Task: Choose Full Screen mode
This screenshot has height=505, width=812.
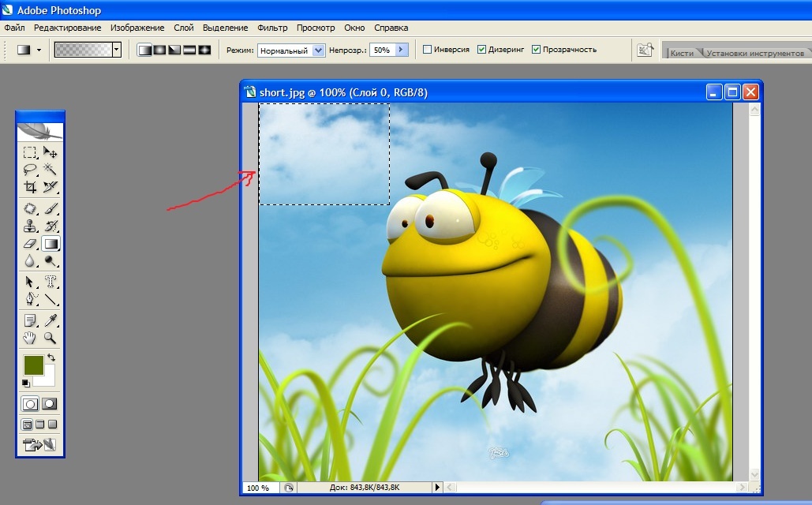Action: pos(52,425)
